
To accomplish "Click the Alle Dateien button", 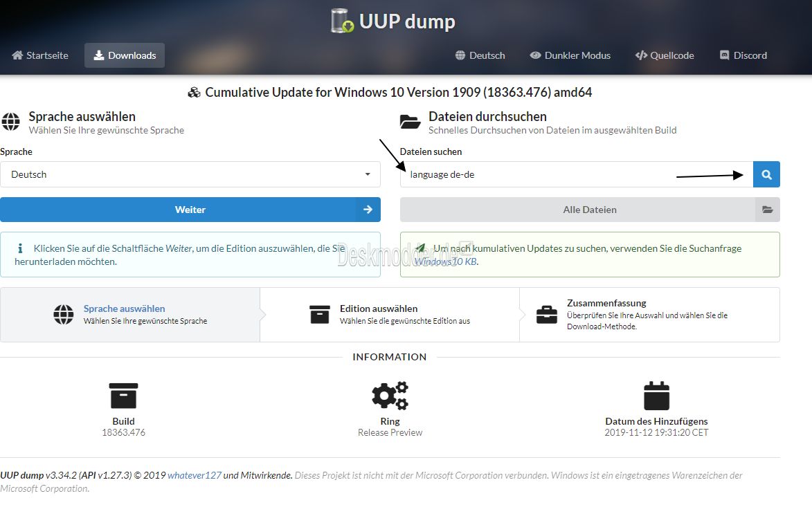I will 590,210.
